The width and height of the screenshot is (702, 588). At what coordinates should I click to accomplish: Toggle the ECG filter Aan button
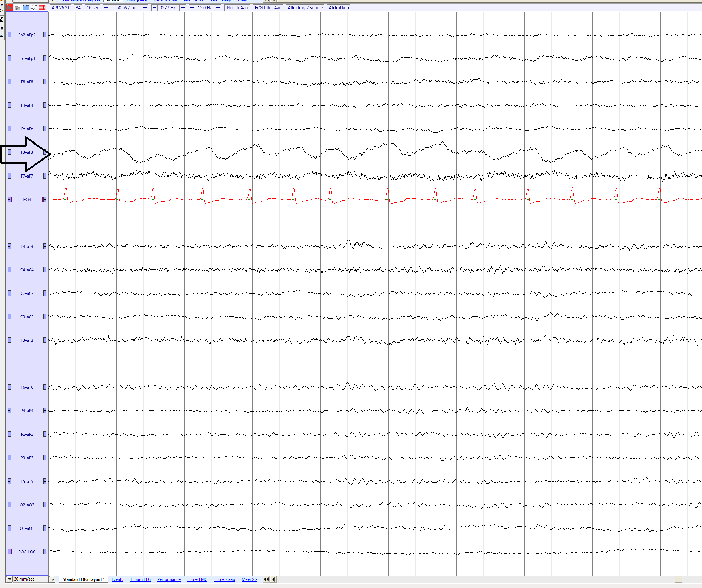[x=268, y=7]
